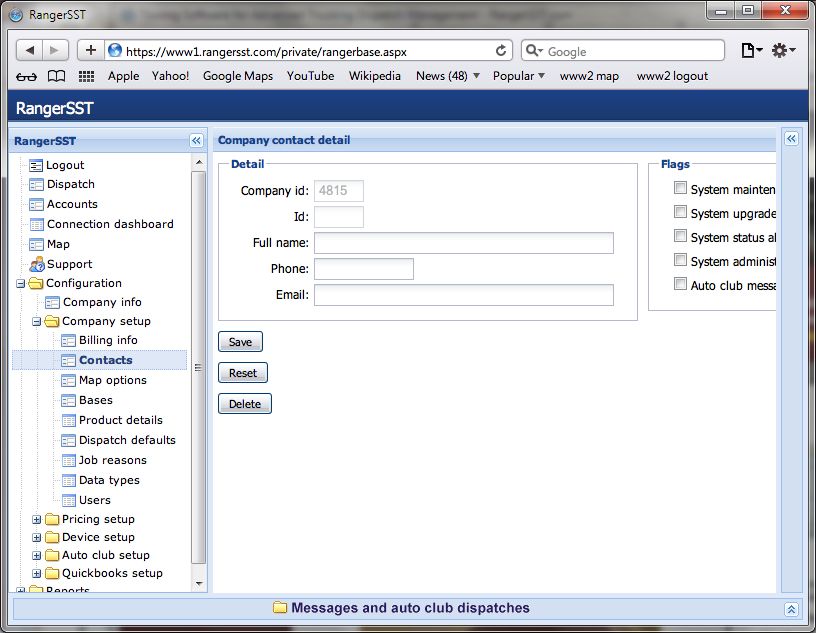The width and height of the screenshot is (816, 633).
Task: Expand the Device setup tree node
Action: click(x=37, y=537)
